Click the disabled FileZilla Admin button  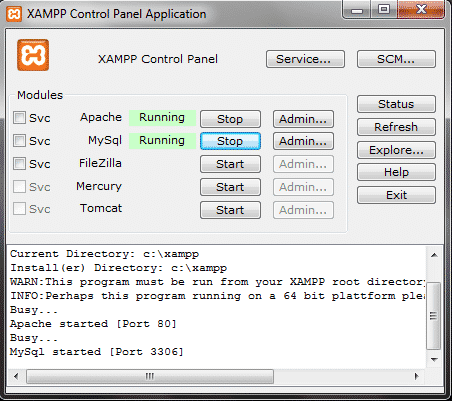tap(303, 164)
